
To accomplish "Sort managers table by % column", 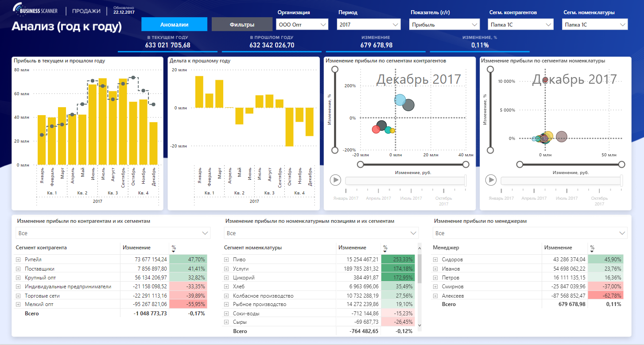I will coord(592,248).
